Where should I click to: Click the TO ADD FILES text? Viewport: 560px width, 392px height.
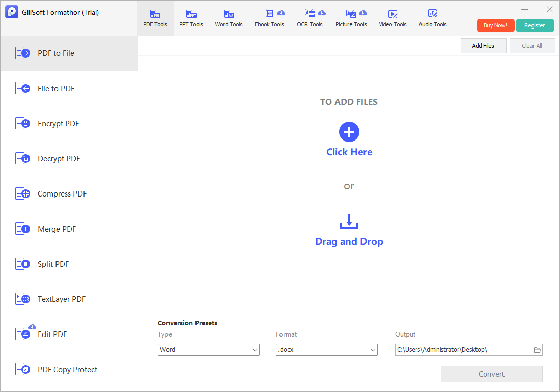pos(349,102)
